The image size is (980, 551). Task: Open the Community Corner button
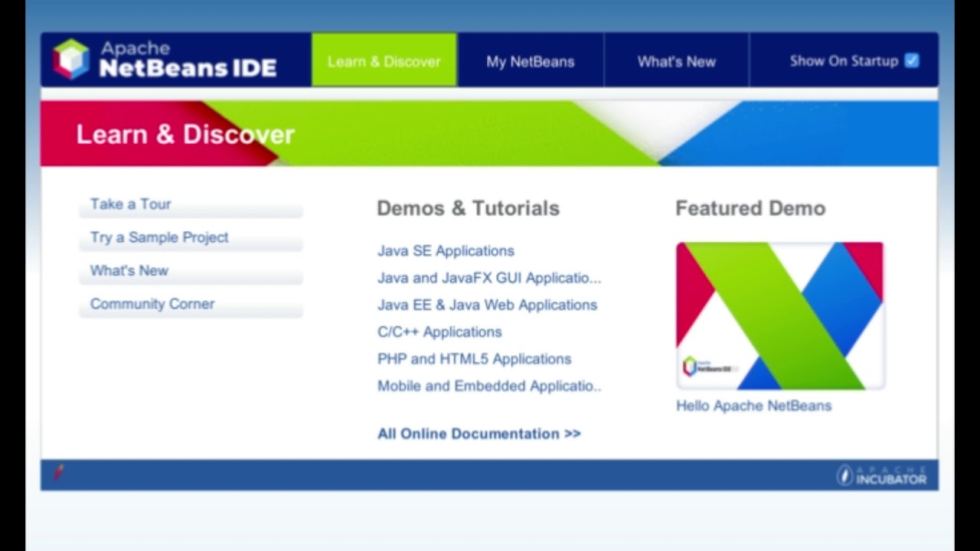(191, 305)
